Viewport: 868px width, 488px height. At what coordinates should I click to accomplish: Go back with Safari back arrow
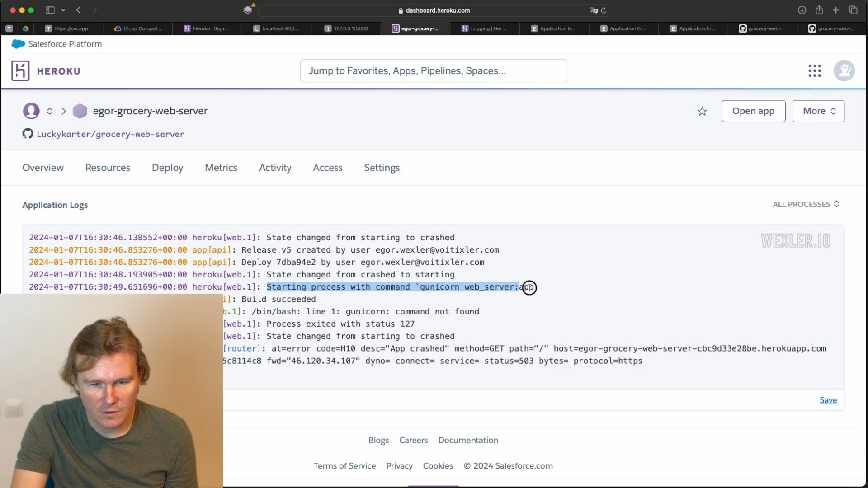(79, 10)
